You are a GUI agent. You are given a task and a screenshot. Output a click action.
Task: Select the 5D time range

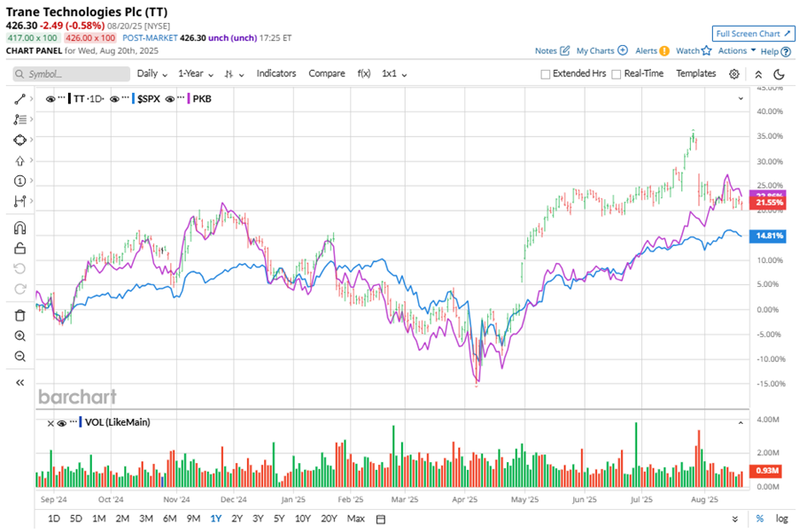[75, 519]
